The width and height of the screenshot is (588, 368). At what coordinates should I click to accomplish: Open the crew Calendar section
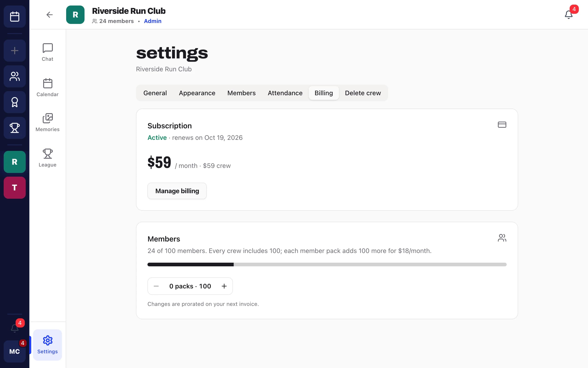pyautogui.click(x=47, y=88)
